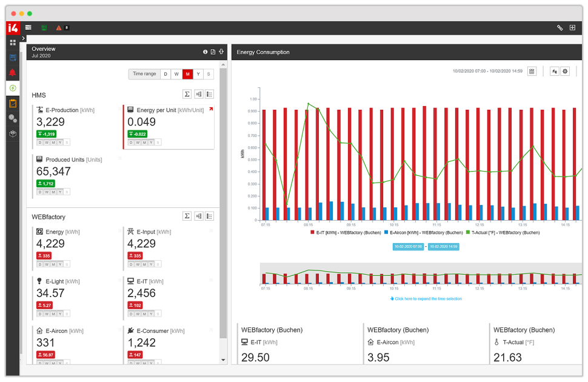This screenshot has width=588, height=382.
Task: Set Time range to D (day)
Action: pyautogui.click(x=165, y=74)
